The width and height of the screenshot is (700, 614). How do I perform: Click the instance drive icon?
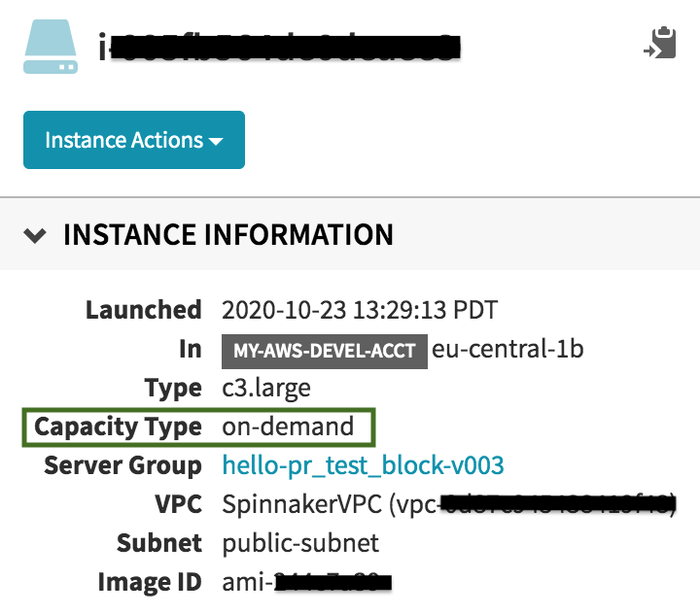click(x=51, y=47)
